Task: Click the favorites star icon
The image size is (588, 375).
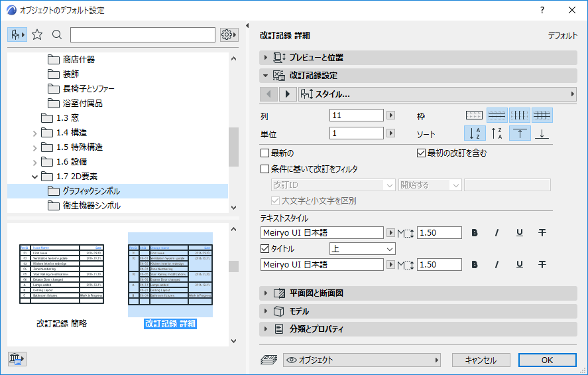Action: 37,35
